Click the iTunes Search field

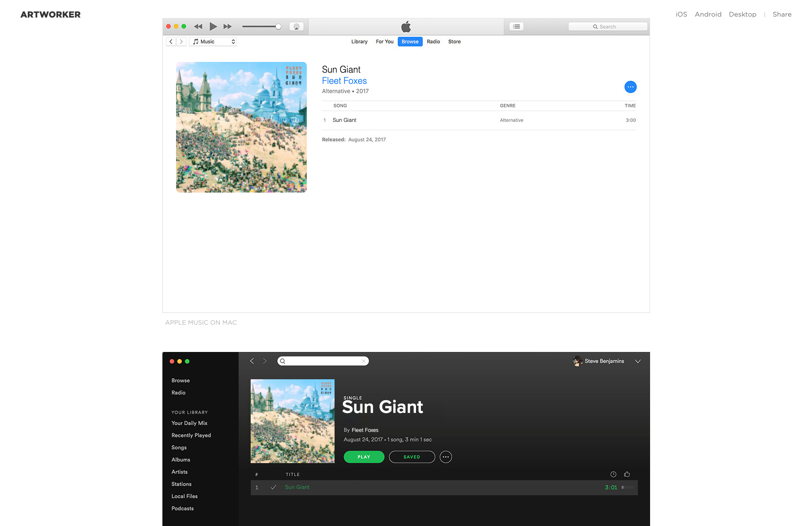pyautogui.click(x=608, y=27)
